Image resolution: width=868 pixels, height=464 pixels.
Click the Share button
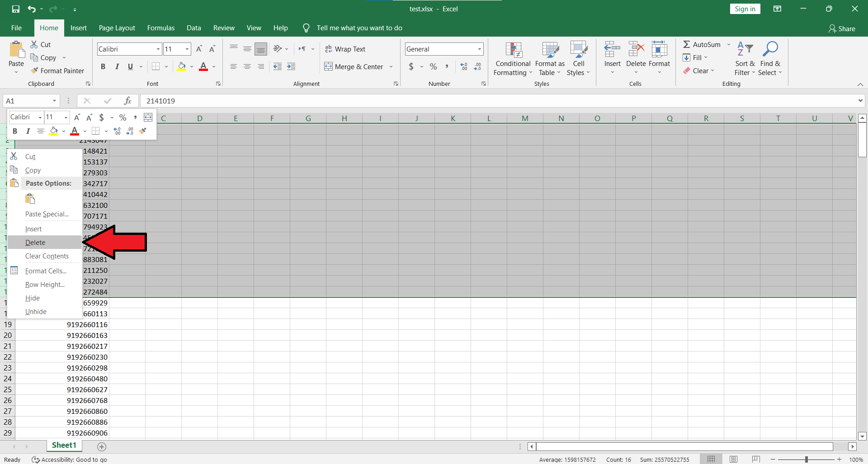point(842,28)
